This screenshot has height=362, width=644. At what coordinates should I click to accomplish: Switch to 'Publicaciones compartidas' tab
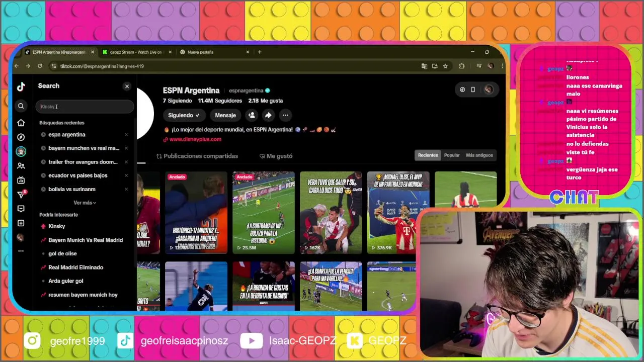pos(197,156)
